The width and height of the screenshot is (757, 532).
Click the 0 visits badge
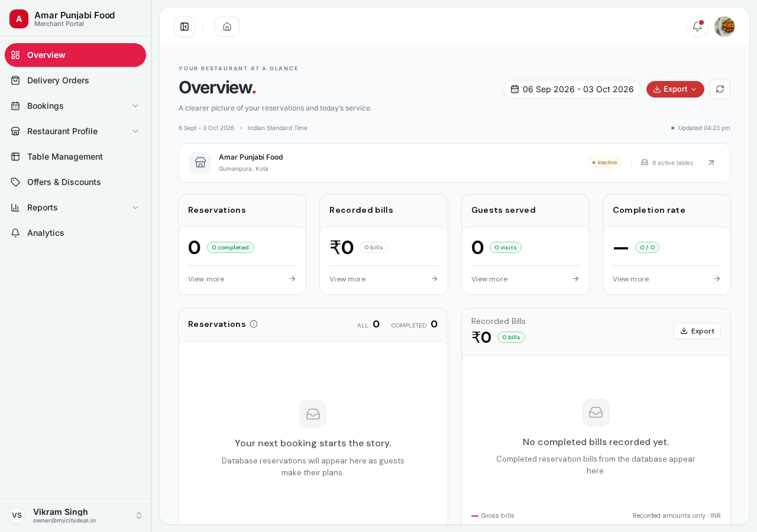506,248
